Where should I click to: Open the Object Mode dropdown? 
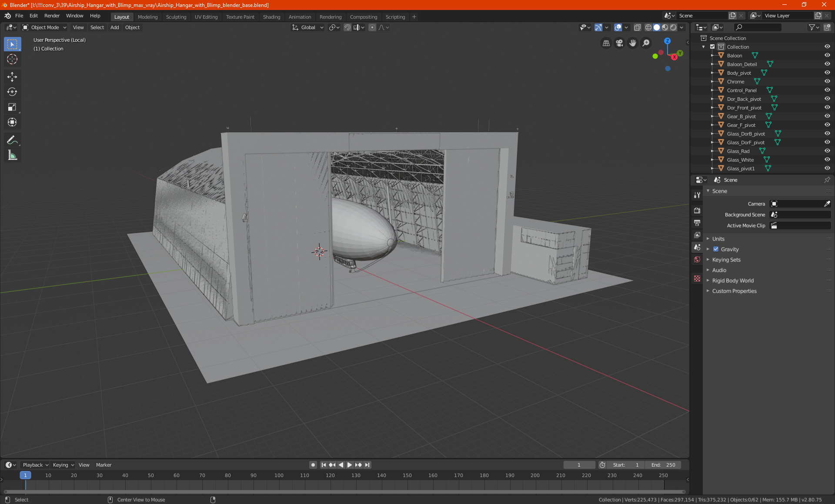click(44, 27)
